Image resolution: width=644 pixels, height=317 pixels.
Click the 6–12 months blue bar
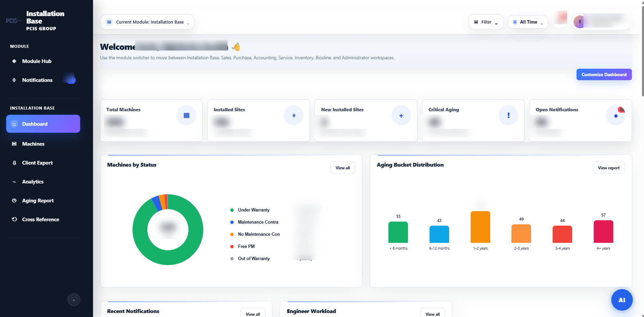click(439, 234)
